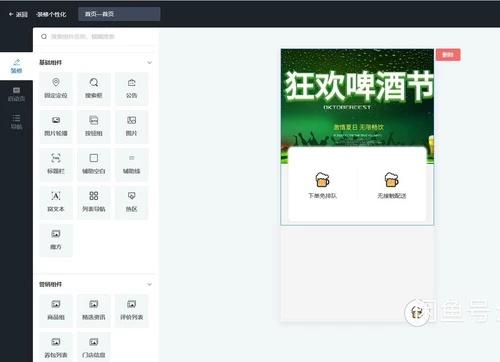
Task: Collapse the 营销组件 section chevron
Action: pos(149,284)
